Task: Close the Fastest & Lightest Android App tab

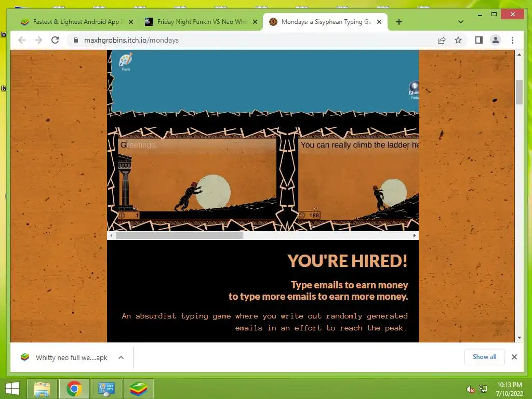Action: tap(131, 22)
